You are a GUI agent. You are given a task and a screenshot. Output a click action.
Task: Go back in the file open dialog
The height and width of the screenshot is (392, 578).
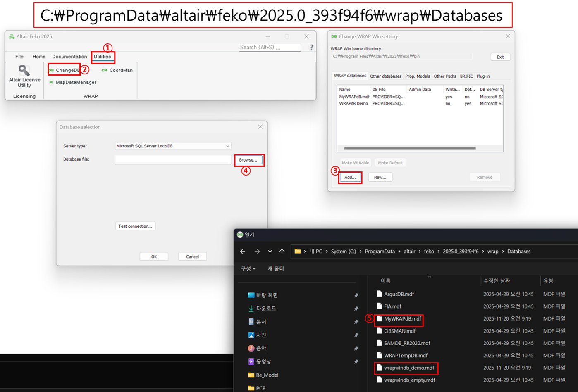pyautogui.click(x=243, y=252)
